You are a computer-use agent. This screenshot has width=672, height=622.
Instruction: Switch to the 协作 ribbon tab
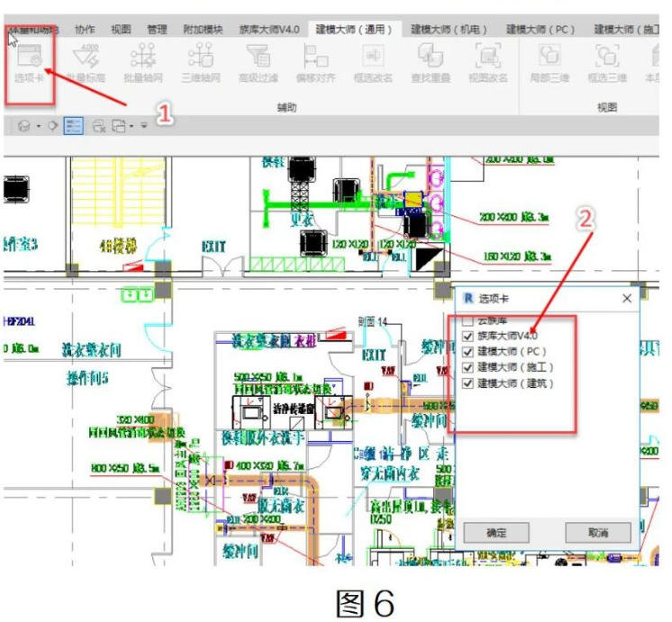tap(85, 29)
